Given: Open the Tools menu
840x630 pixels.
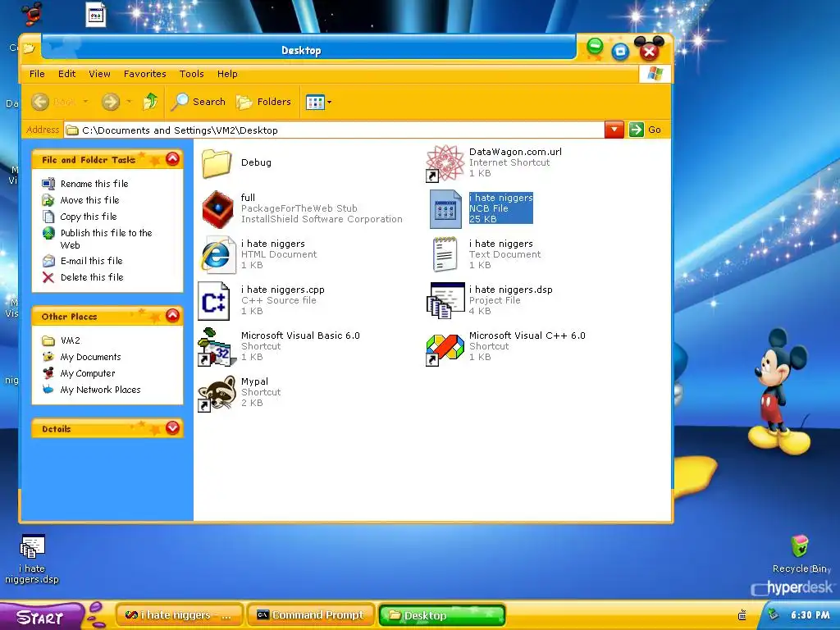Looking at the screenshot, I should (x=191, y=74).
